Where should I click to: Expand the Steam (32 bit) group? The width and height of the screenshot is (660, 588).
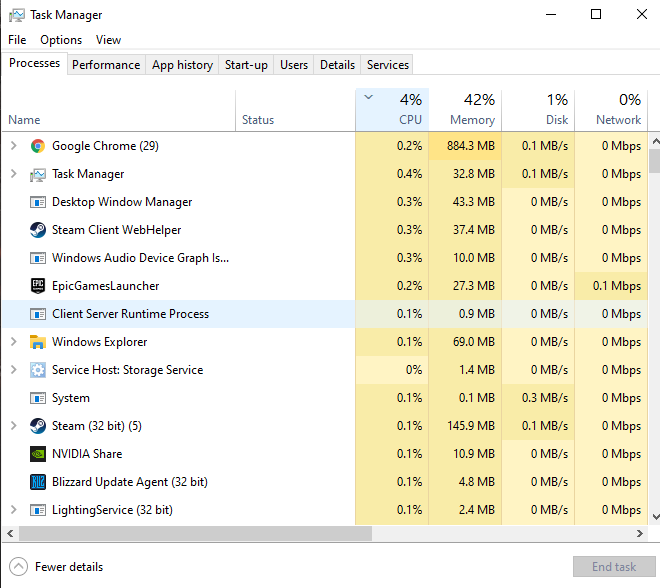[x=13, y=426]
